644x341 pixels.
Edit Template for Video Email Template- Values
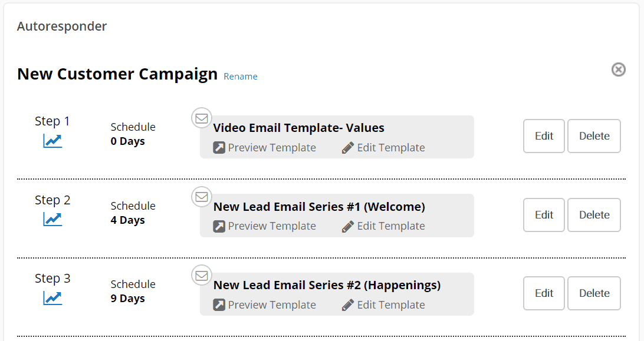pyautogui.click(x=383, y=148)
